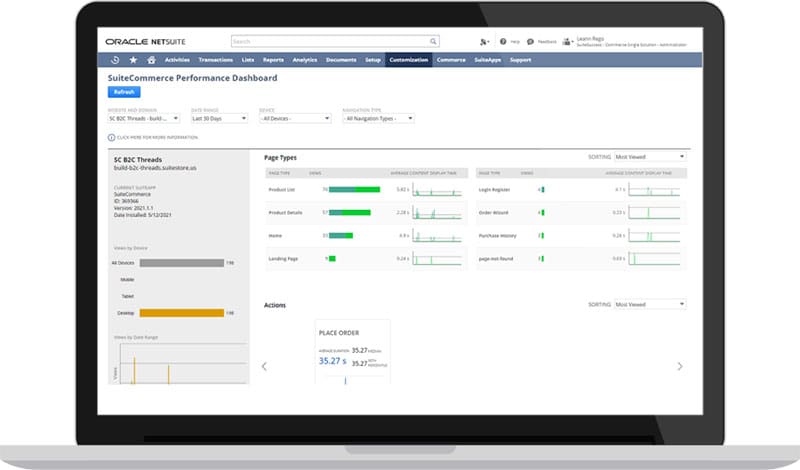Select the Purchase History page type row
Viewport: 800px width, 470px height.
[x=581, y=236]
